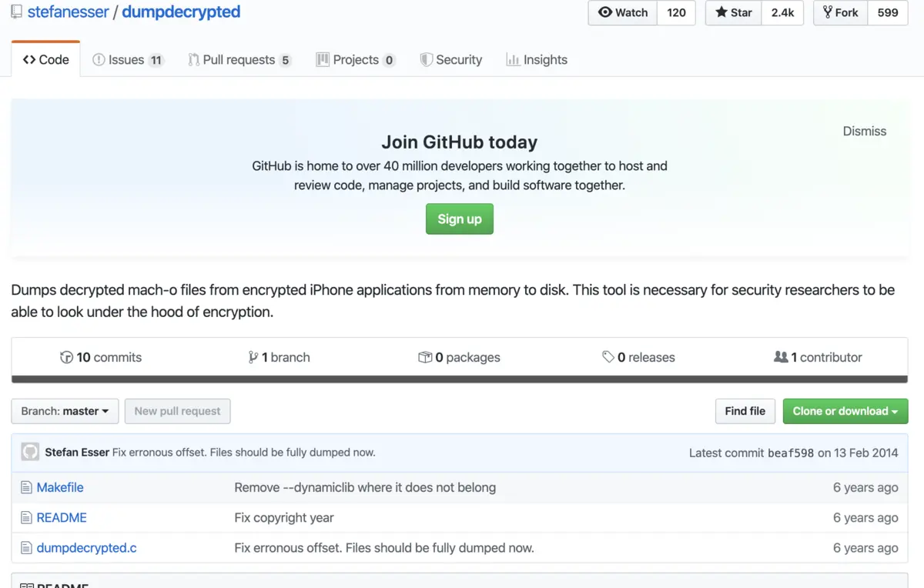The width and height of the screenshot is (924, 588).
Task: Click the Find file button
Action: pos(745,411)
